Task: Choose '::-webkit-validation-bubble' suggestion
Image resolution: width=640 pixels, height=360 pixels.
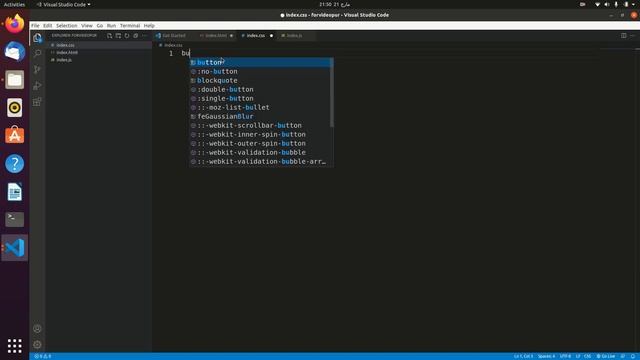Action: tap(261, 152)
